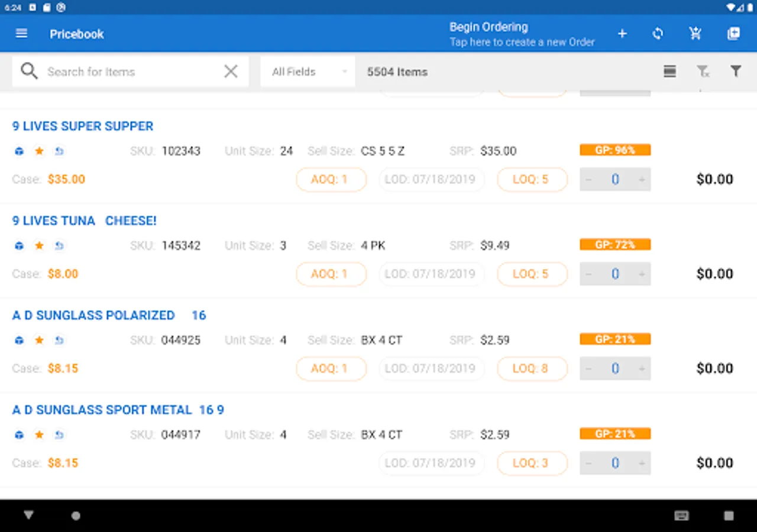Image resolution: width=757 pixels, height=532 pixels.
Task: Tap the $35.00 case price
Action: pos(66,179)
